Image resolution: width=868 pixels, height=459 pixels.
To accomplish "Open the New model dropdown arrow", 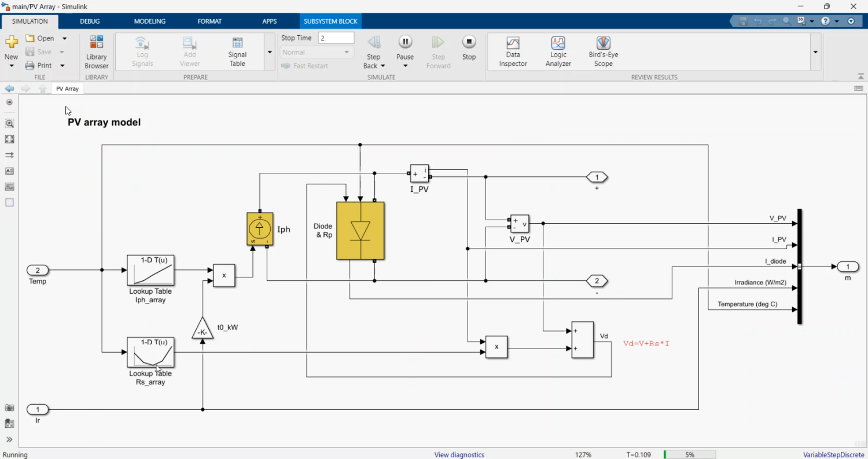I will [x=12, y=66].
